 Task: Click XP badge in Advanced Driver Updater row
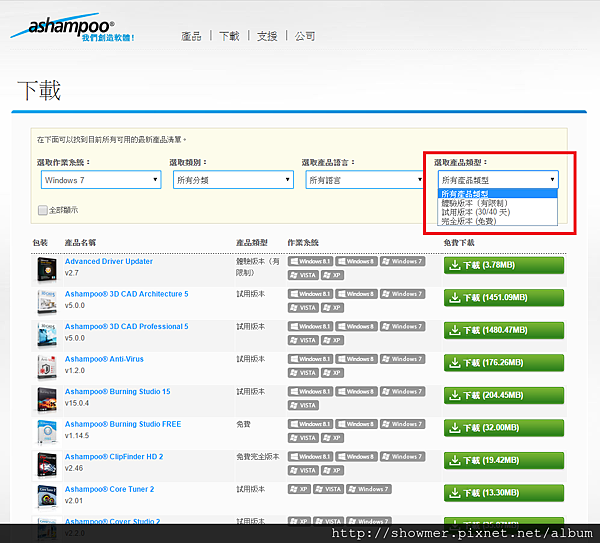(333, 275)
